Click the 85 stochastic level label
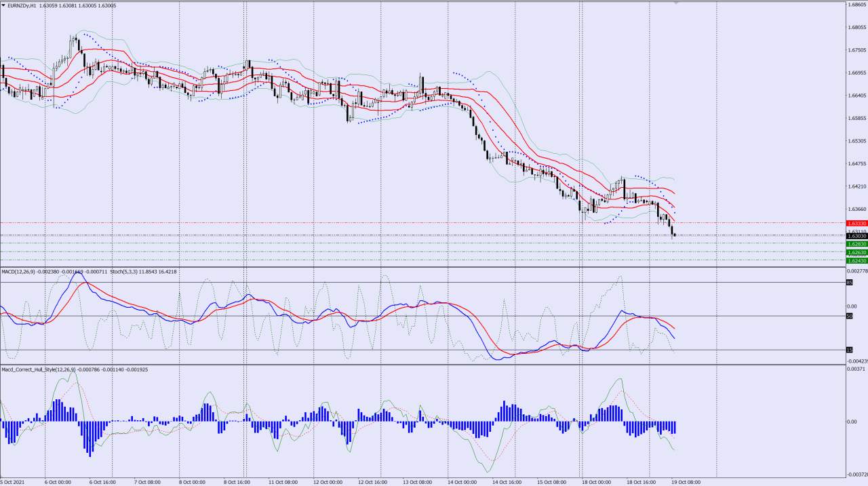 click(x=849, y=283)
